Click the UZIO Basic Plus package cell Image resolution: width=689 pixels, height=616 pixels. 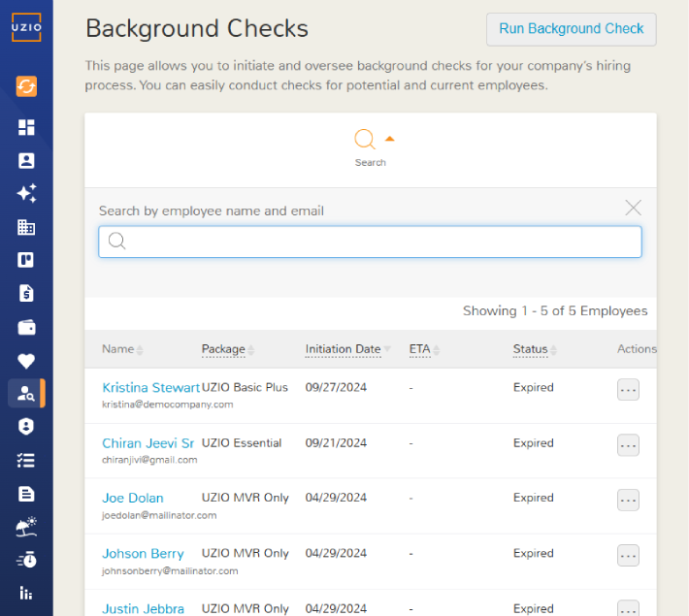[245, 387]
